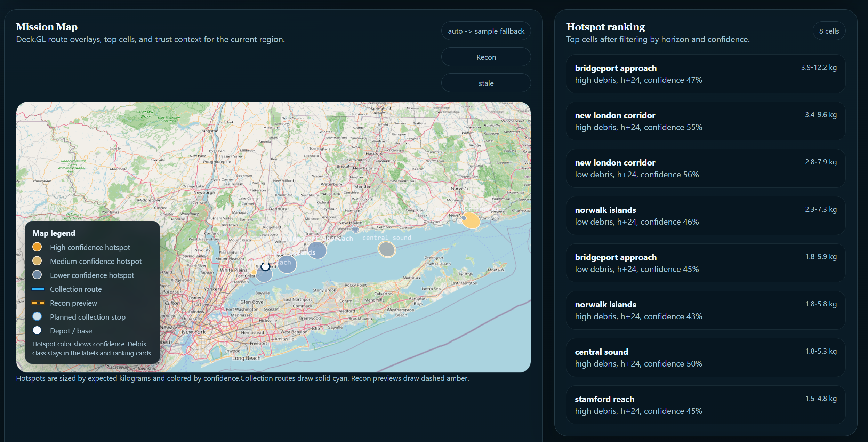Open the top bridgeport approach 3.9-12.2 kg card
Viewport: 868px width, 442px height.
705,74
